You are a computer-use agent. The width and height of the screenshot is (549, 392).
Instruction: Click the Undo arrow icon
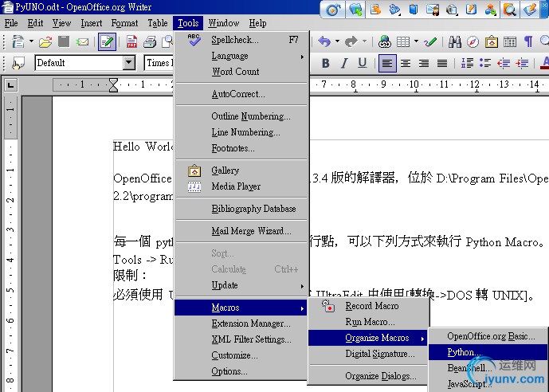[324, 41]
